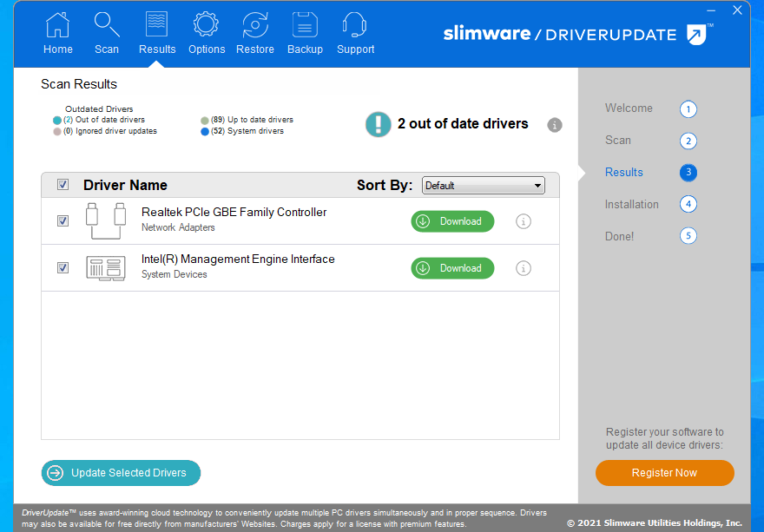This screenshot has width=764, height=532.
Task: Open the Options settings
Action: [206, 33]
